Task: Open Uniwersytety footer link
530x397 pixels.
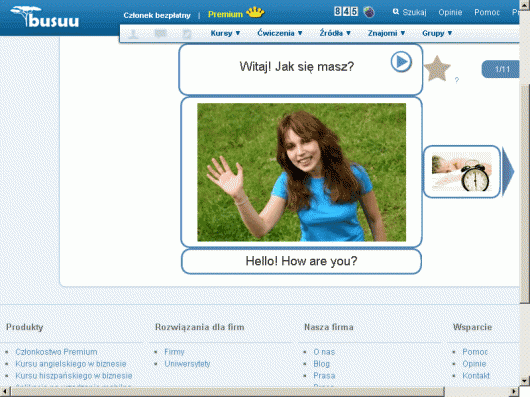Action: point(187,364)
